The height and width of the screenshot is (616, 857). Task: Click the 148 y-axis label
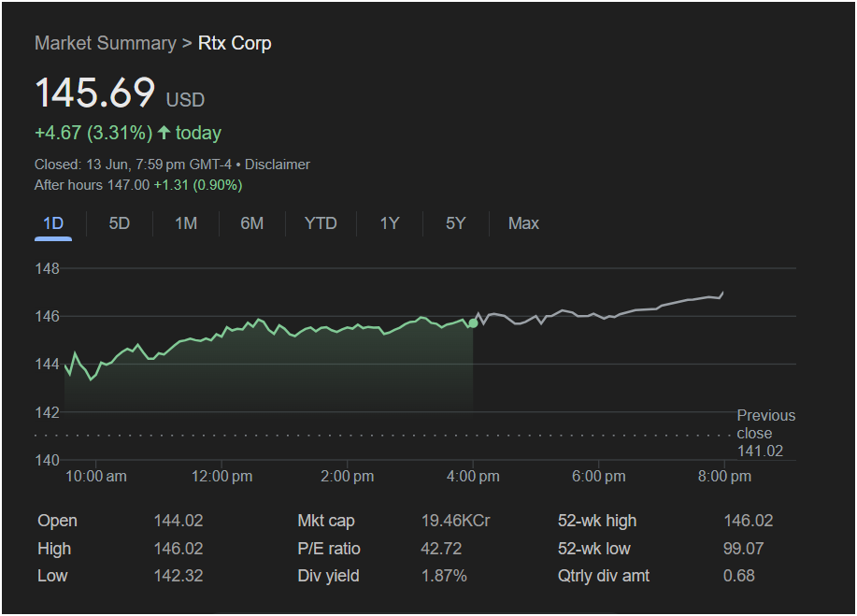47,268
